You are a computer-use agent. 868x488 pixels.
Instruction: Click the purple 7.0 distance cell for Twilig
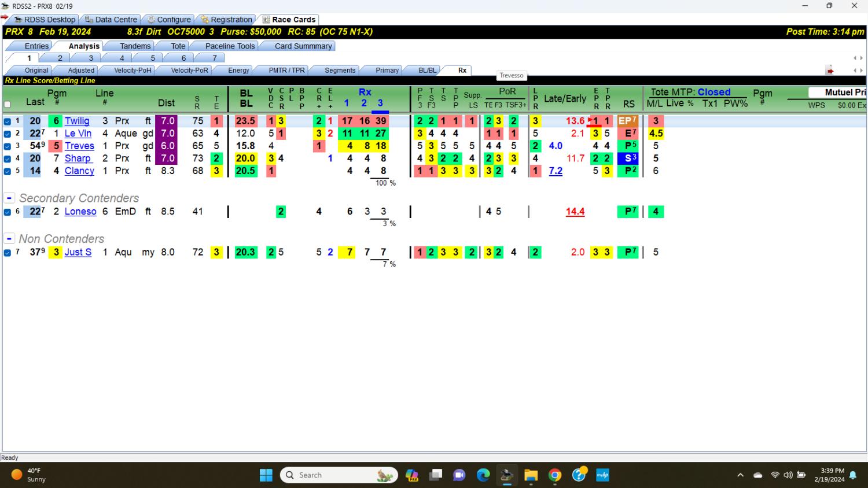(167, 121)
